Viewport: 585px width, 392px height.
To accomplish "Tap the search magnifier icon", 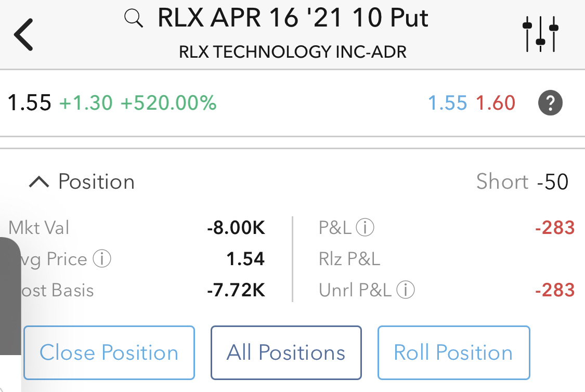I will pos(134,20).
